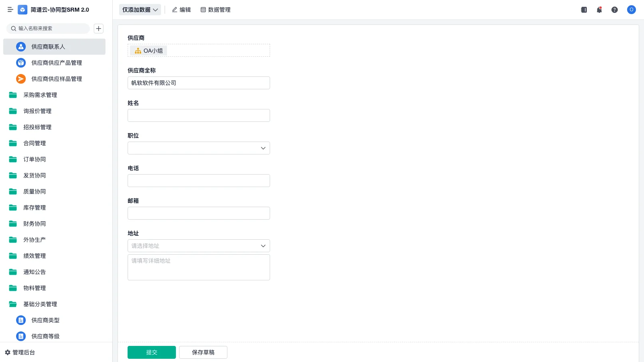644x362 pixels.
Task: Open the help question mark icon
Action: [x=615, y=10]
